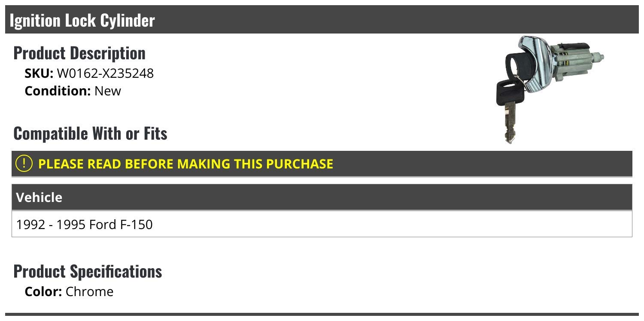
Task: Select the 'Product Description' heading
Action: tap(79, 53)
